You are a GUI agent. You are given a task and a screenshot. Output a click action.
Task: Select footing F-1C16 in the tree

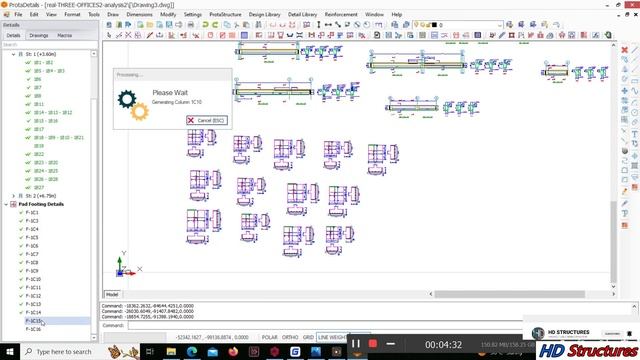33,329
